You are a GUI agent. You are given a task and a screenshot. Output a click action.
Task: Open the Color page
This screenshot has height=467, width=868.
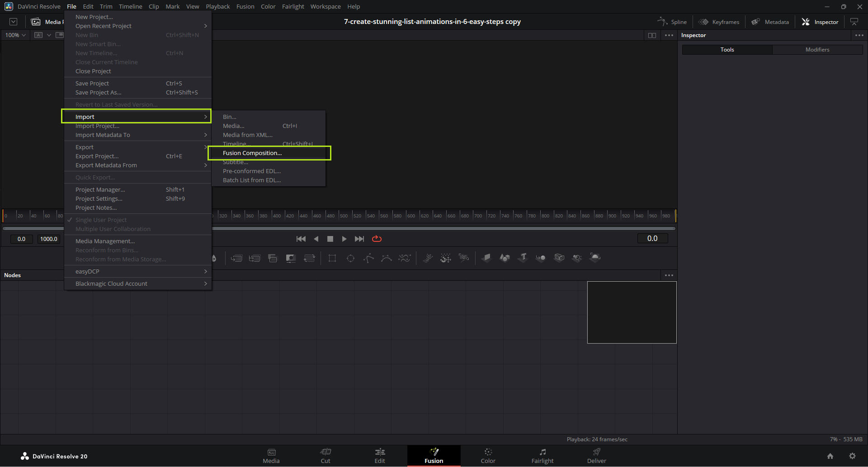pos(488,456)
